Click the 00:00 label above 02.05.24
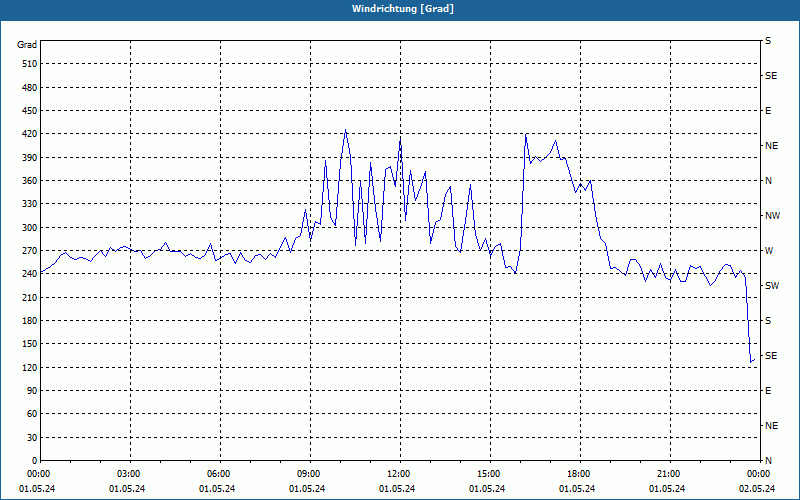 point(758,474)
